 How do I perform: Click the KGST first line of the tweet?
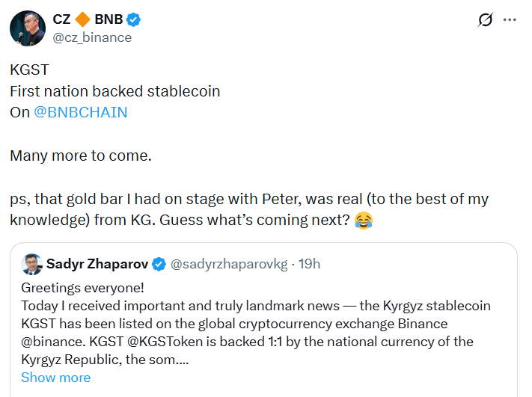pos(29,70)
